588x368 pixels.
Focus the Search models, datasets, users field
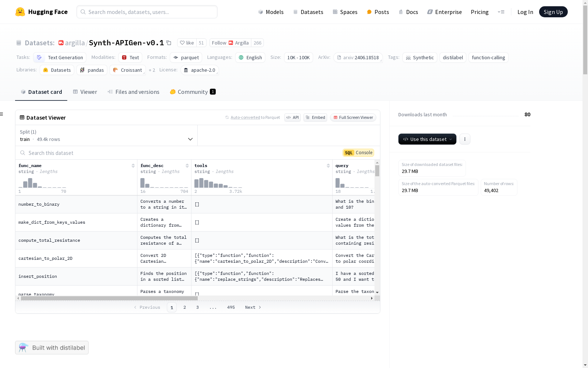[x=147, y=12]
